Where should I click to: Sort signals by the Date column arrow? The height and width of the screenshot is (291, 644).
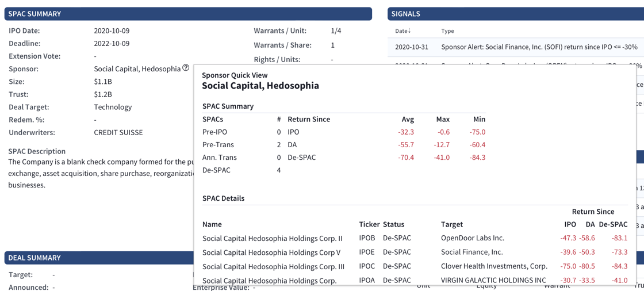click(x=409, y=31)
